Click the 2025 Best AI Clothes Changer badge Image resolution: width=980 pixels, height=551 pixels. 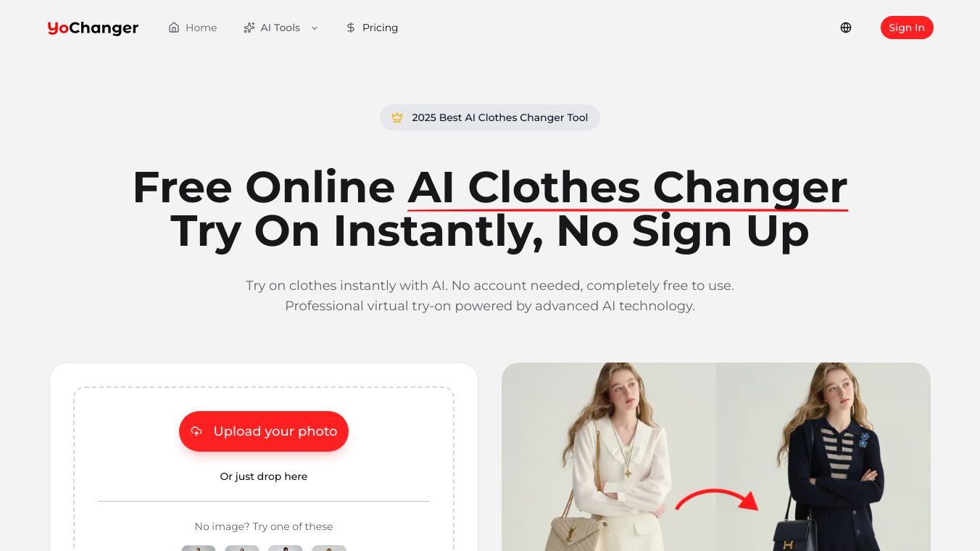pos(490,117)
